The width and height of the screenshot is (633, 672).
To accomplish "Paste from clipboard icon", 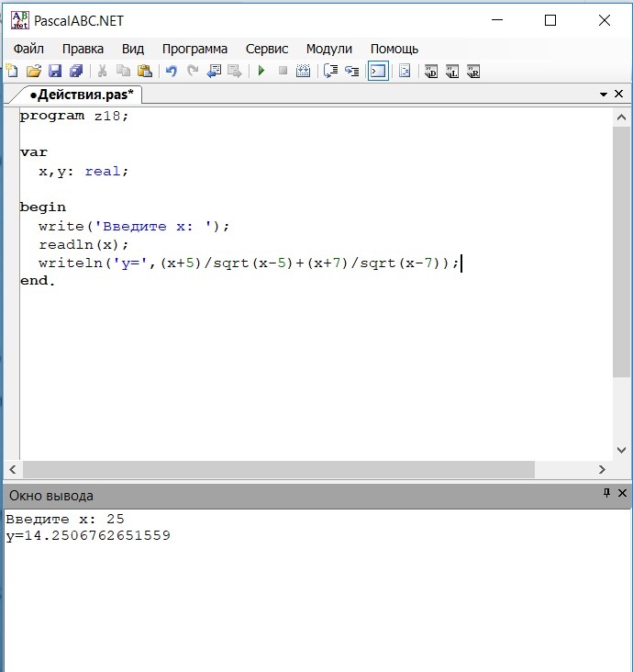I will (x=145, y=71).
